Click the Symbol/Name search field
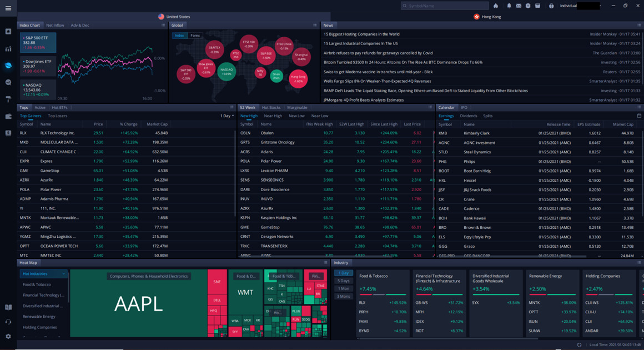644x350 pixels. 445,6
